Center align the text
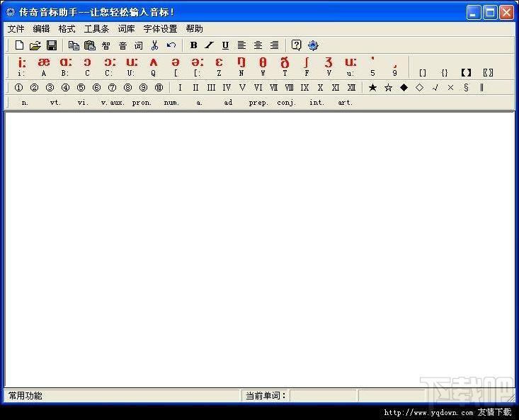This screenshot has height=420, width=519. [258, 45]
